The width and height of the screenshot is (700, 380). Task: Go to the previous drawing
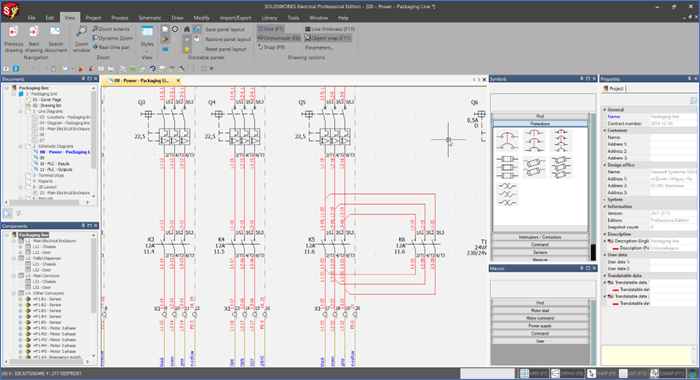[x=13, y=39]
